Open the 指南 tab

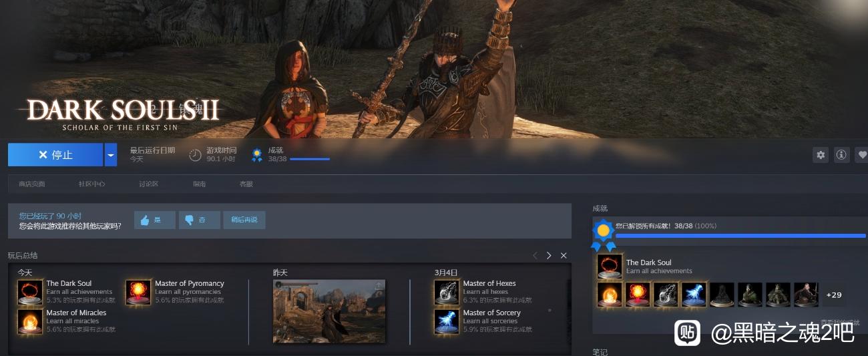199,184
